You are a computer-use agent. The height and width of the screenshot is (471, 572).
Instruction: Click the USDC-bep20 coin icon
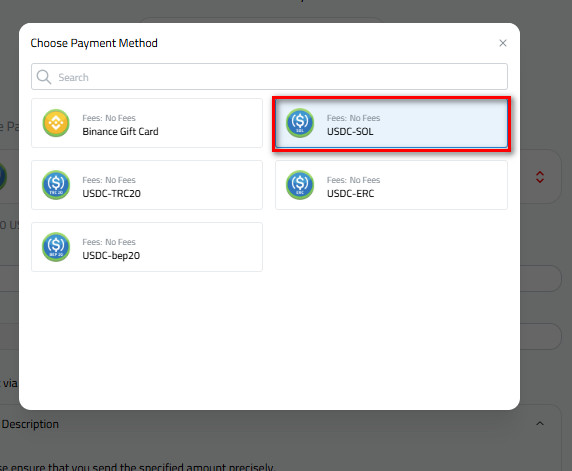tap(56, 247)
